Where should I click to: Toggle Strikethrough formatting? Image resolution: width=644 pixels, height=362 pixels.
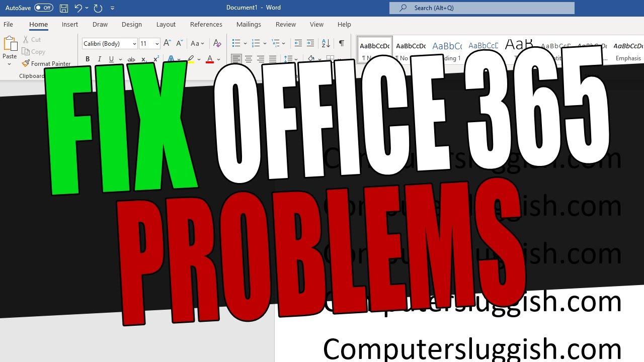(x=131, y=59)
